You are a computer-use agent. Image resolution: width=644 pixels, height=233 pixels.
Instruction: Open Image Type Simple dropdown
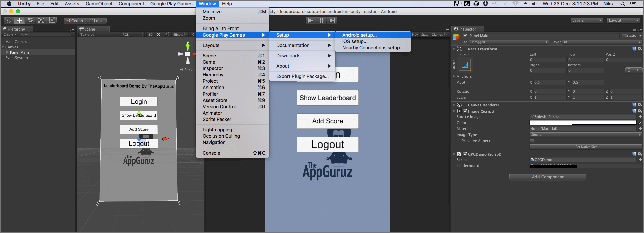point(586,135)
